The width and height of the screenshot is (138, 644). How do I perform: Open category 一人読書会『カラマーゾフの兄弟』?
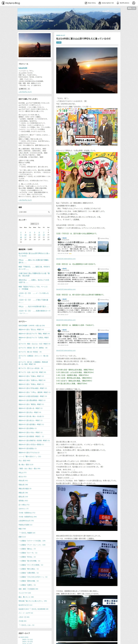[32, 541]
